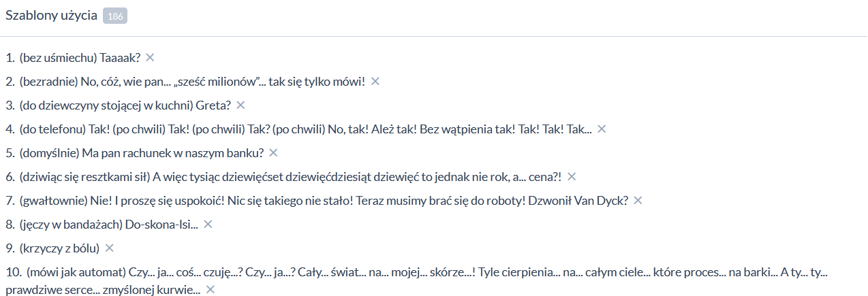Screen dimensions: 868x296
Task: Click the "(dziwiąc się resztkami sił)" entry text
Action: [290, 176]
